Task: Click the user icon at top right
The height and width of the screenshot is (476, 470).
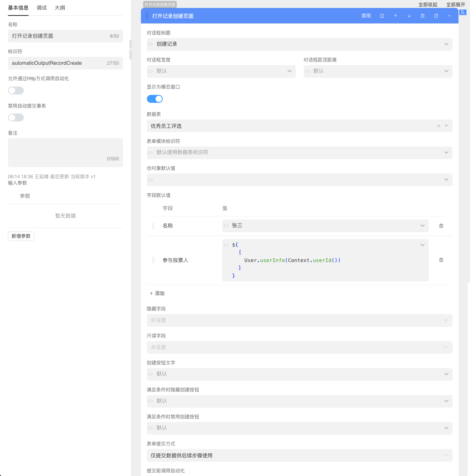Action: pos(463,12)
